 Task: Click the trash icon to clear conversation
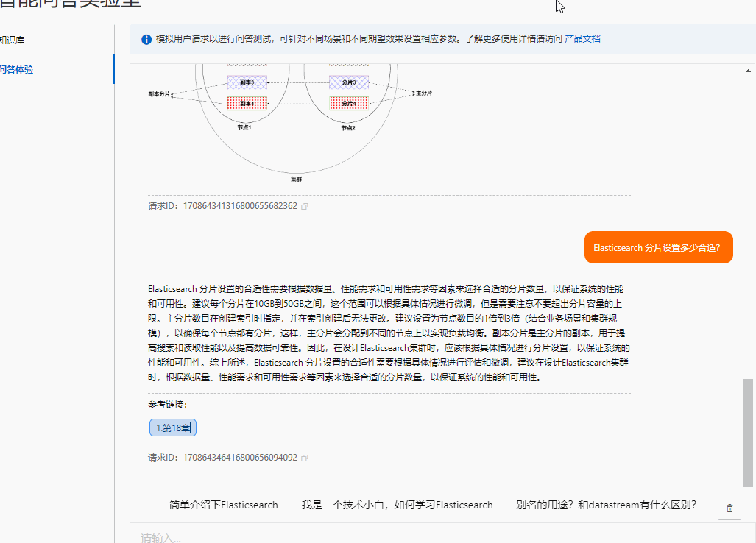729,508
